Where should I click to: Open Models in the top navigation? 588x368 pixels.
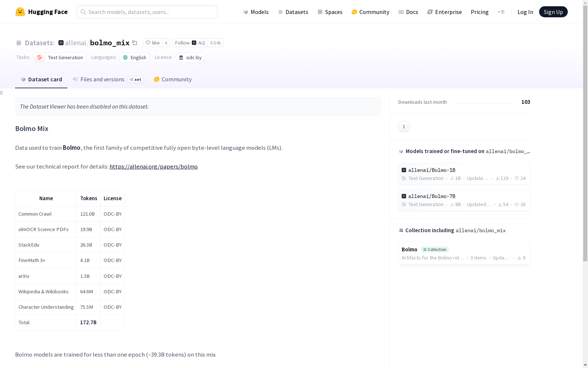click(256, 12)
